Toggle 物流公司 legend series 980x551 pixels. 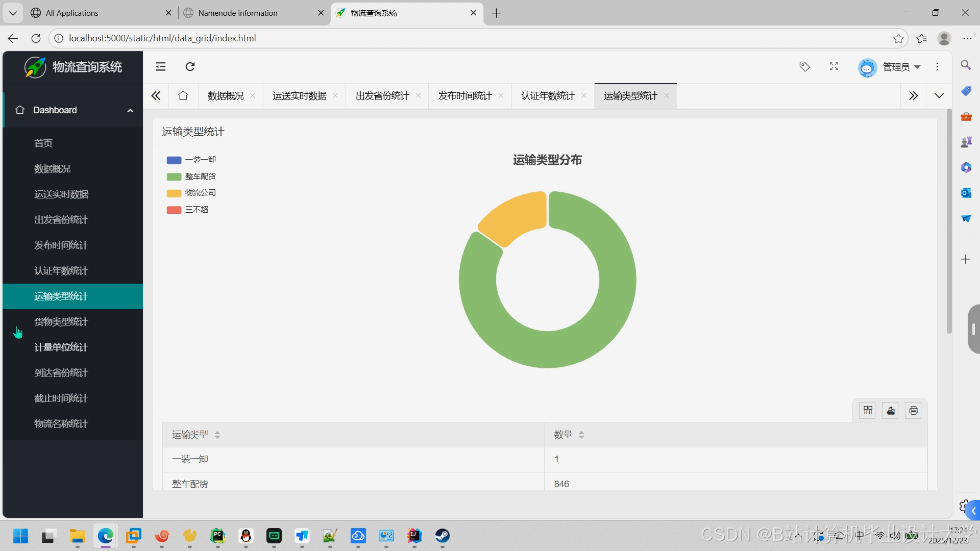[200, 193]
